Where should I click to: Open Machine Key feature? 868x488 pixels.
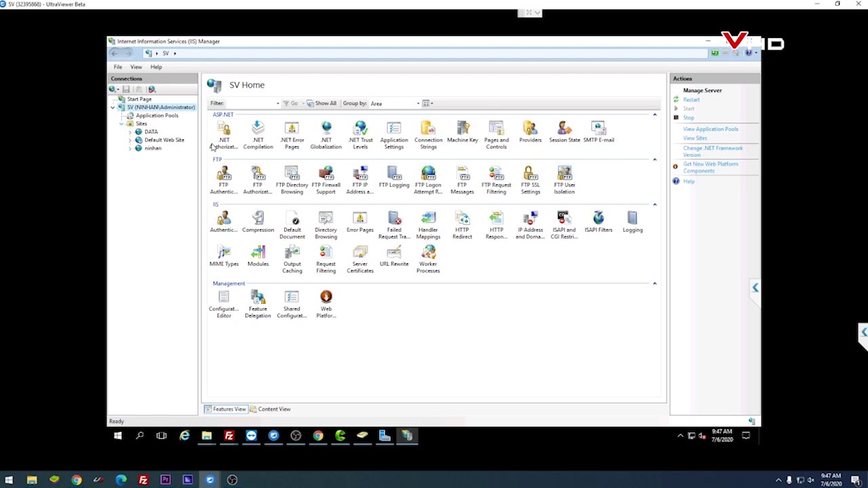(x=462, y=132)
